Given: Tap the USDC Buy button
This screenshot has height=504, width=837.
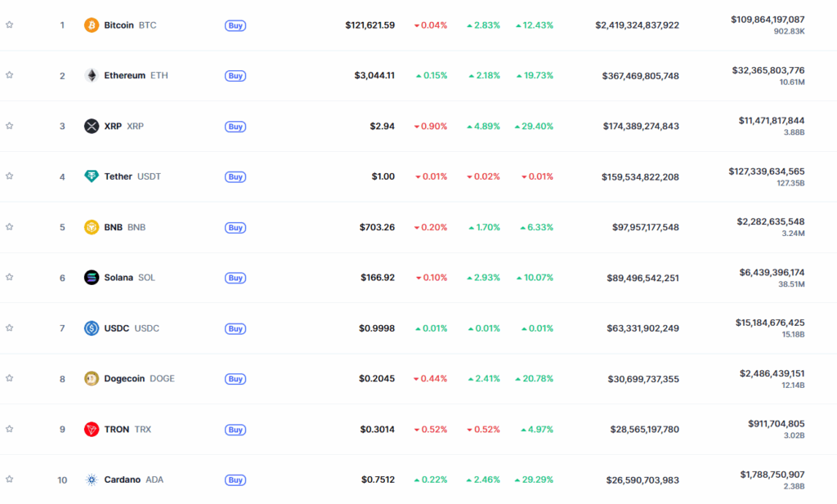Looking at the screenshot, I should coord(235,328).
